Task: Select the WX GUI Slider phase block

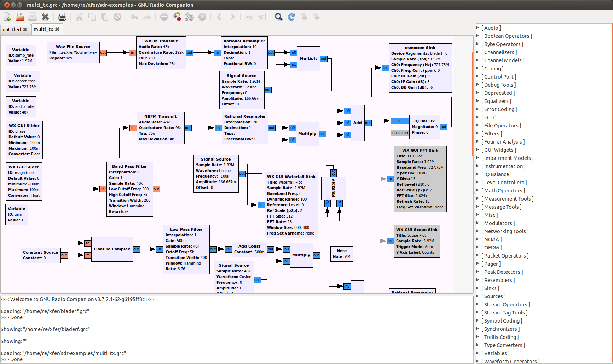Action: (24, 140)
